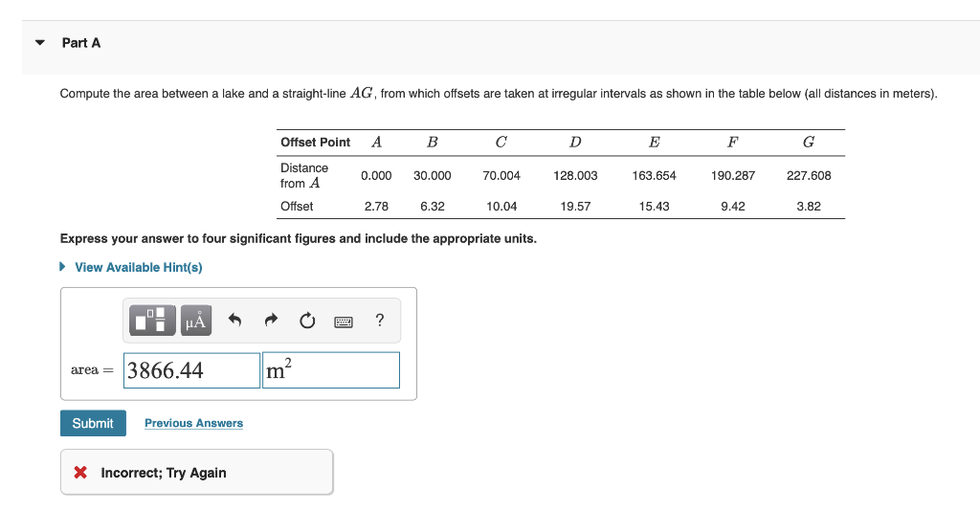Click the red X incorrect icon

(80, 473)
